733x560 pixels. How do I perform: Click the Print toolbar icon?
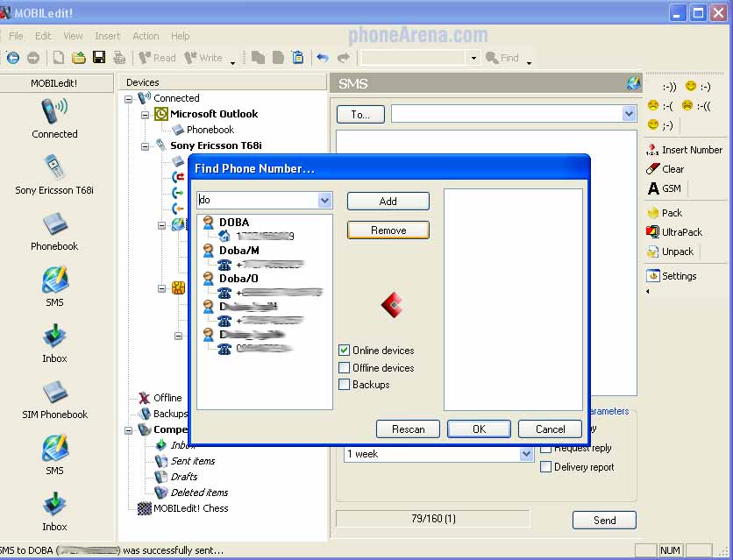[119, 58]
